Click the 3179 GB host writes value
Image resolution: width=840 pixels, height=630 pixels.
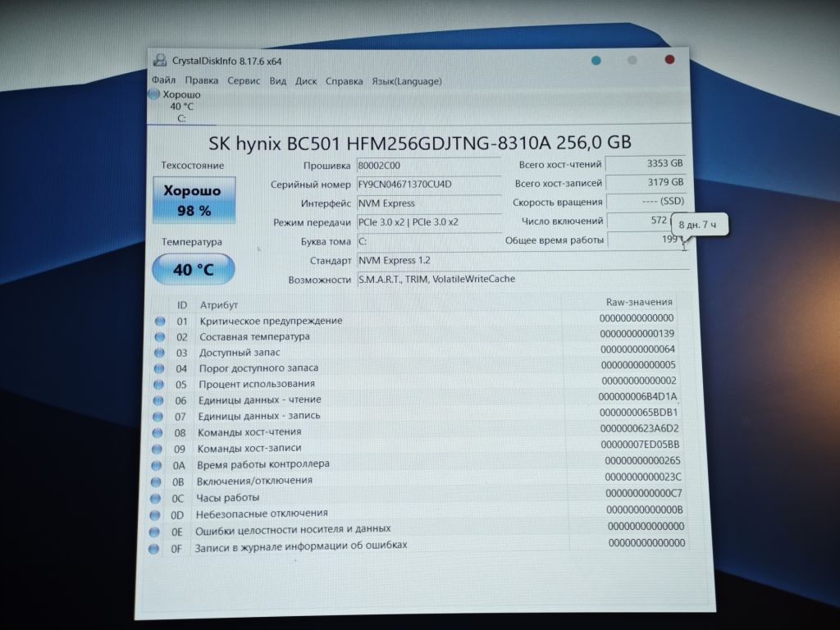click(646, 182)
